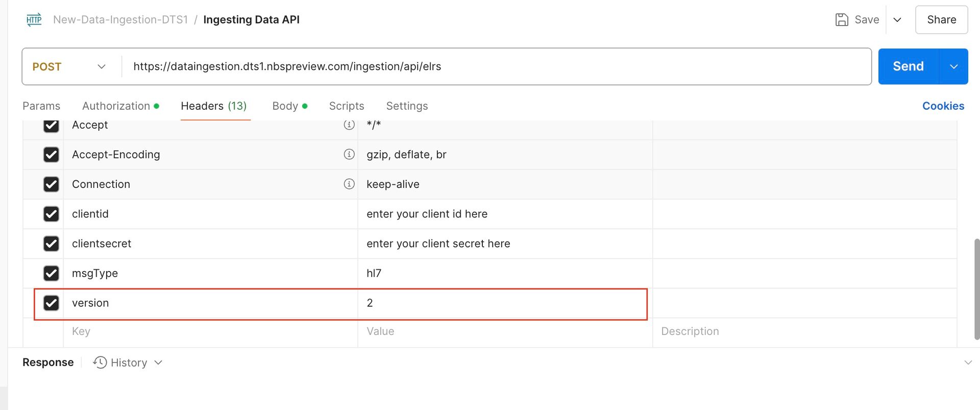Click 'enter your client id here' value
Viewport: 980px width, 410px height.
point(427,214)
